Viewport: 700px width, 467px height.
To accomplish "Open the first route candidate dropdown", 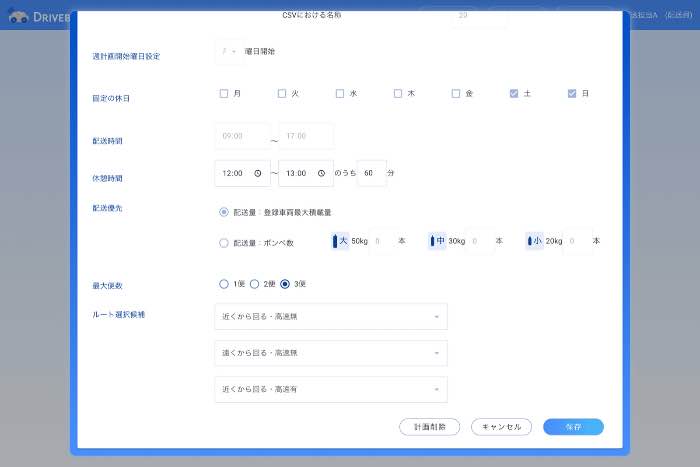I will tap(331, 317).
